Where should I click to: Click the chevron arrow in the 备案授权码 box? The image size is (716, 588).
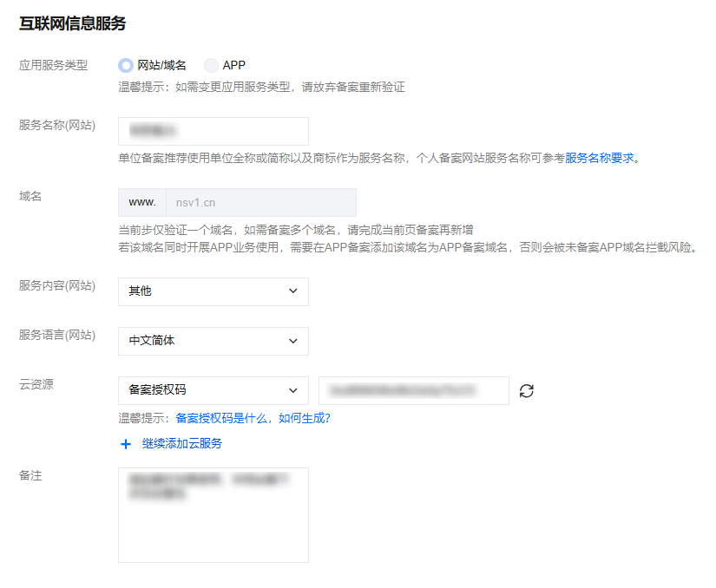point(292,390)
